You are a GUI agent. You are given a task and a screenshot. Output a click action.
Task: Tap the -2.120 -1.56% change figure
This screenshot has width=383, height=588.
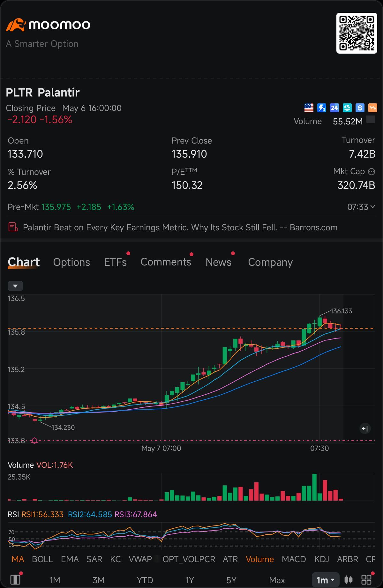40,120
